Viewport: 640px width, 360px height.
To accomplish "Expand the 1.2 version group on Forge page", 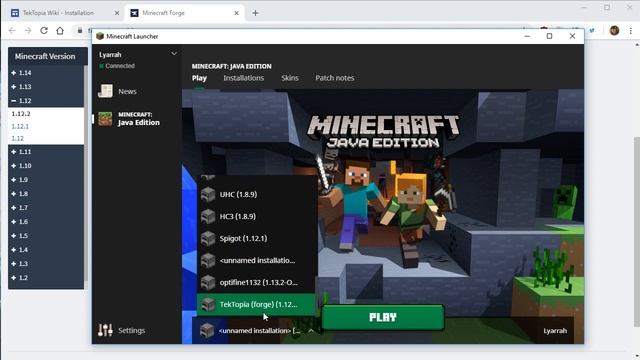I will pyautogui.click(x=14, y=278).
